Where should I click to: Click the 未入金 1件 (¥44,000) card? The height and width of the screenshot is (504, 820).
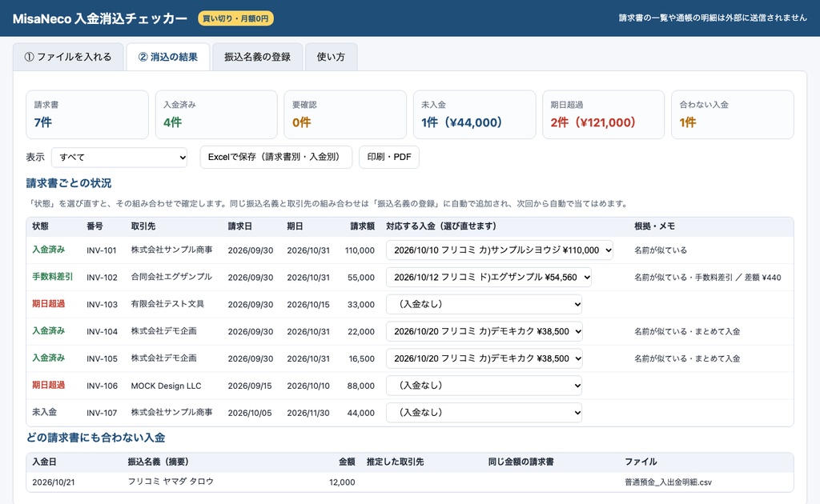coord(474,114)
